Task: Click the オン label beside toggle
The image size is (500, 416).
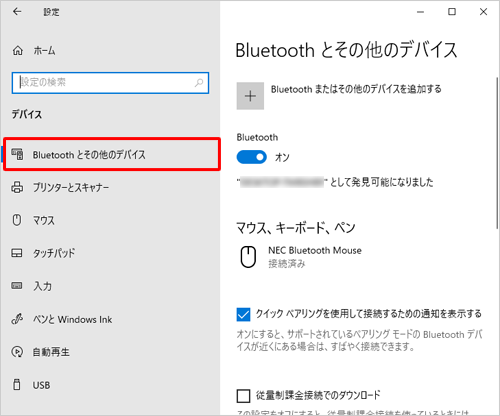Action: click(282, 157)
